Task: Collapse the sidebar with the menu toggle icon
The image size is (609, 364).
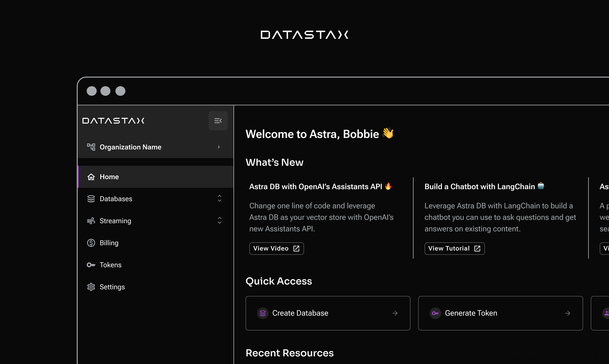Action: tap(218, 121)
